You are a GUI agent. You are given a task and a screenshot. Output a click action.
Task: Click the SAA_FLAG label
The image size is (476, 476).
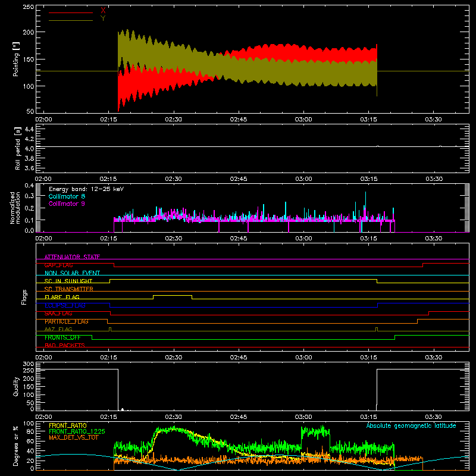(x=58, y=314)
